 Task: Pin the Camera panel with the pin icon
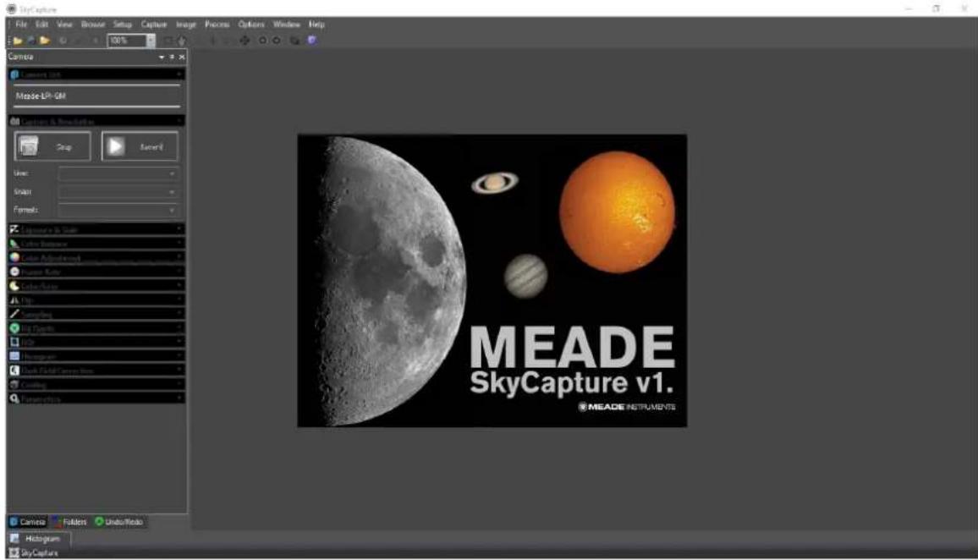click(172, 57)
